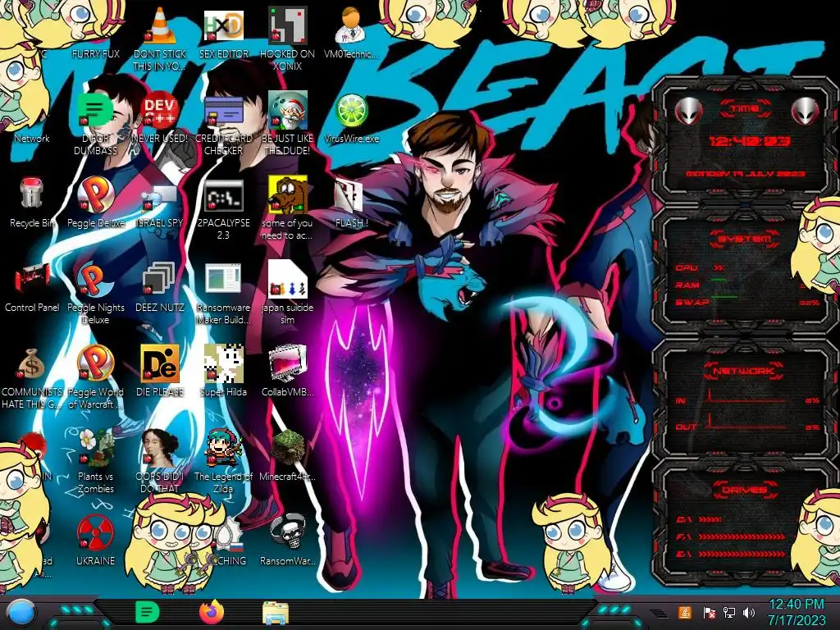The image size is (840, 630).
Task: Click the MONDAY 17 JULY 2023 date text
Action: point(745,174)
